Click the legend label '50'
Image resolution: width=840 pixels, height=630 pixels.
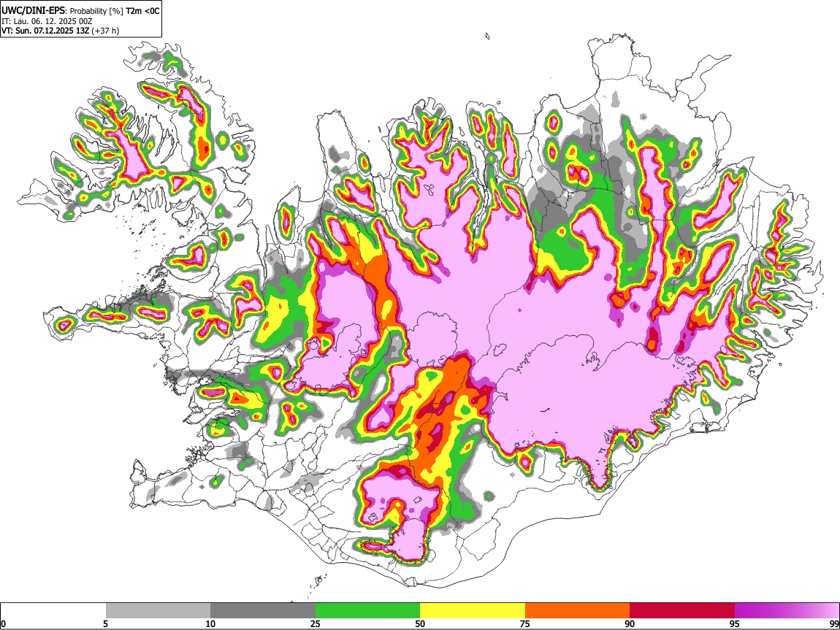[420, 623]
